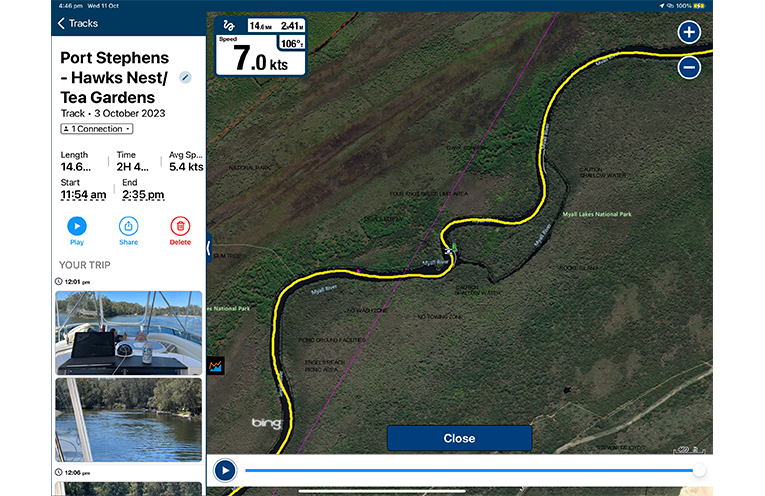Delete the track
The image size is (765, 496).
[180, 231]
